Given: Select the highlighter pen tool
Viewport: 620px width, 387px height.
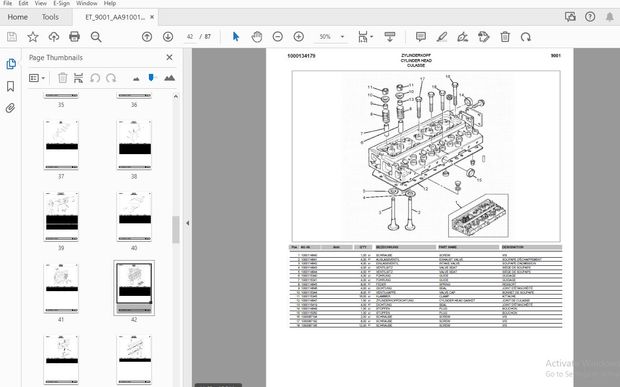Looking at the screenshot, I should pos(442,37).
